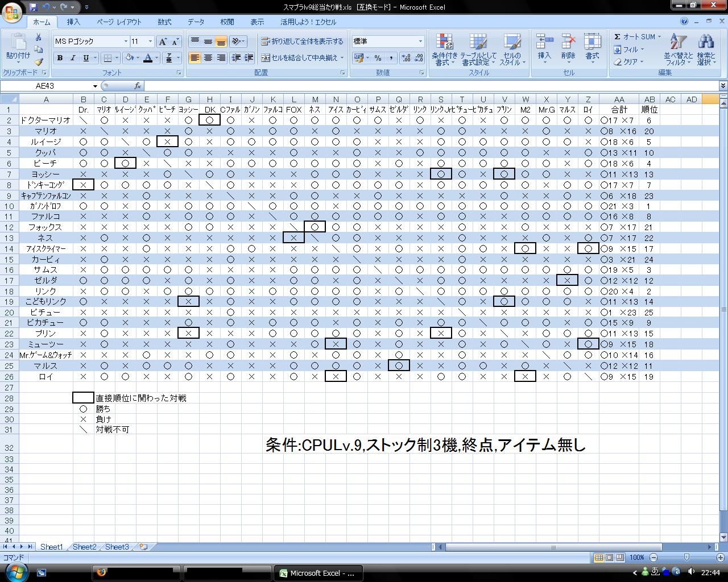Open 校閲 review tab
Screen dimensions: 728x582
227,22
